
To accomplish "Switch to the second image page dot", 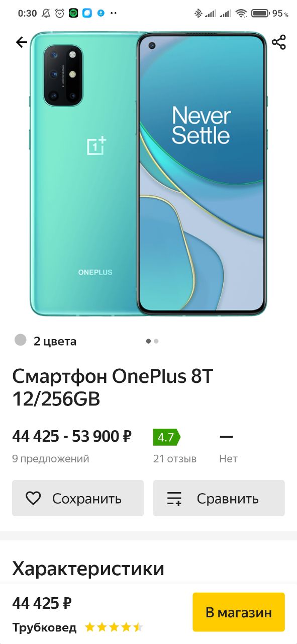I will 156,341.
